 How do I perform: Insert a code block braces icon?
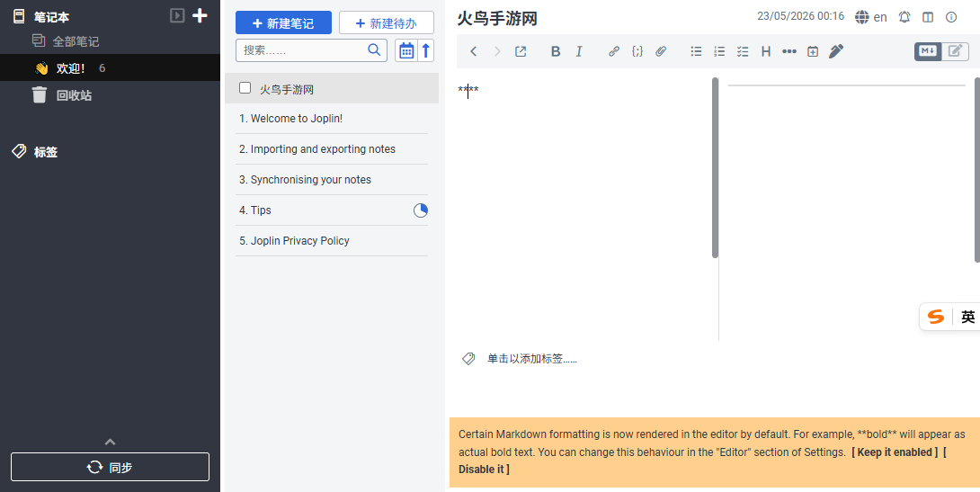637,51
